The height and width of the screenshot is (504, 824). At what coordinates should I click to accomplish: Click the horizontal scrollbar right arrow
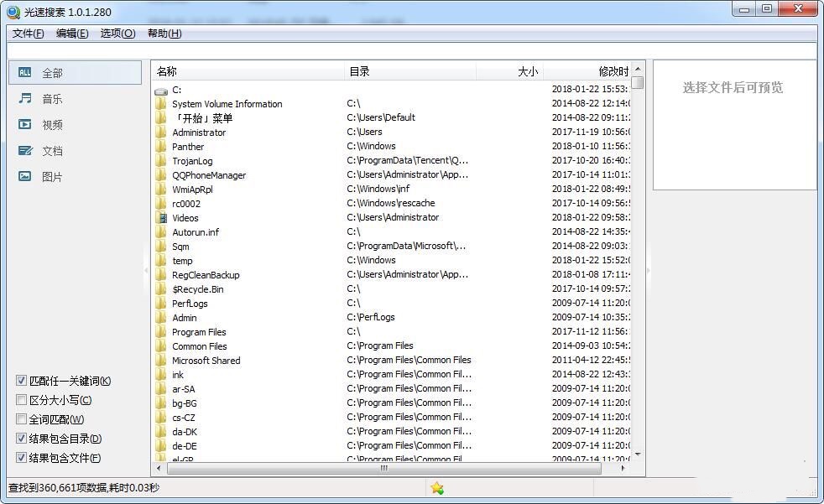click(623, 468)
